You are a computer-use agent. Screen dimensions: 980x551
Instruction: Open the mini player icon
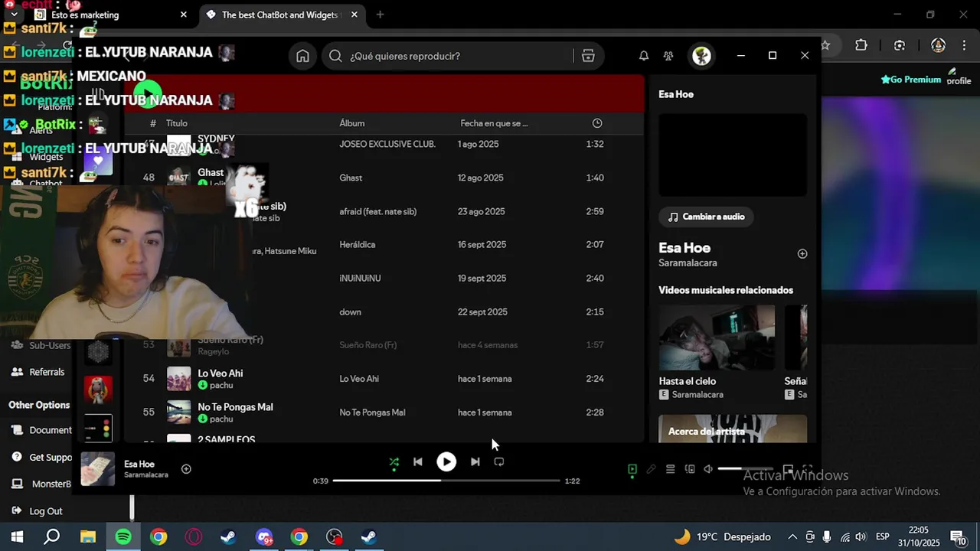(x=788, y=469)
